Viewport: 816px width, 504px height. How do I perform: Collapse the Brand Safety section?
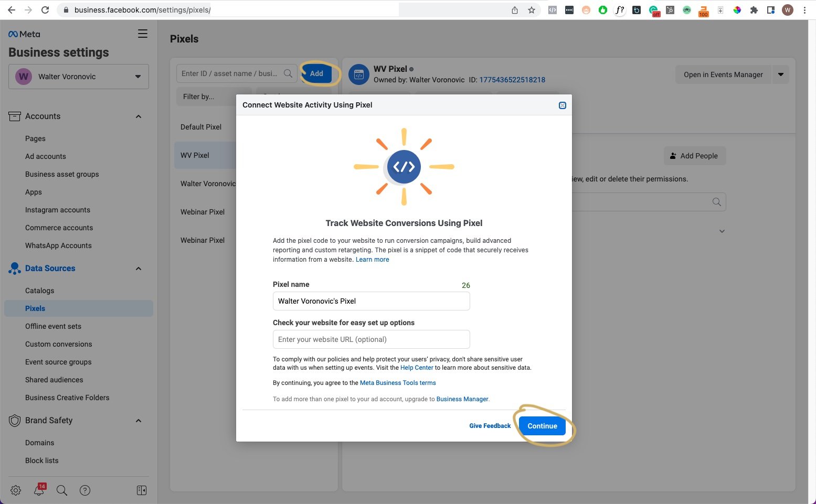coord(139,421)
